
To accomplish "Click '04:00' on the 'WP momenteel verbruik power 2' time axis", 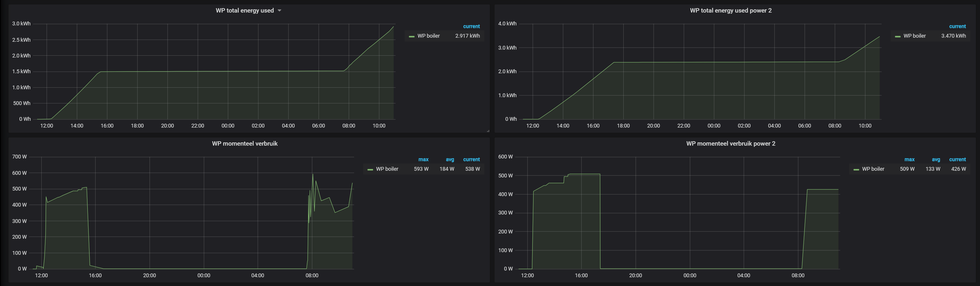I will [x=744, y=276].
